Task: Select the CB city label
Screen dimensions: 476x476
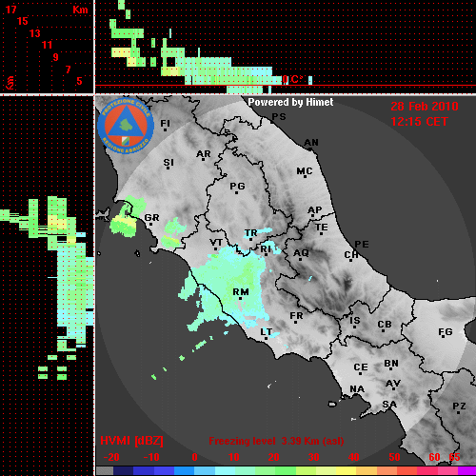Action: tap(385, 325)
